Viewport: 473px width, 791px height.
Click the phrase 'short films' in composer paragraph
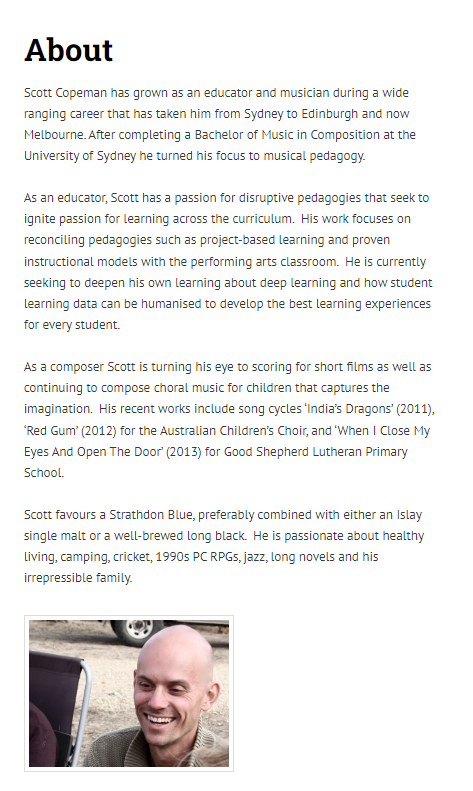click(x=342, y=367)
